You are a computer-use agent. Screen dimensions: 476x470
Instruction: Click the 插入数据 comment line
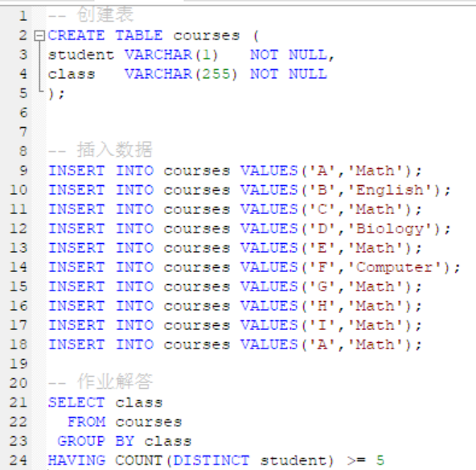click(x=100, y=150)
